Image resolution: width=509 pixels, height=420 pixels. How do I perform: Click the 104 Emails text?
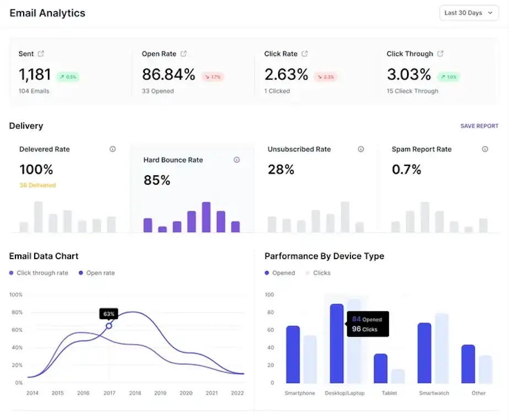pyautogui.click(x=34, y=91)
